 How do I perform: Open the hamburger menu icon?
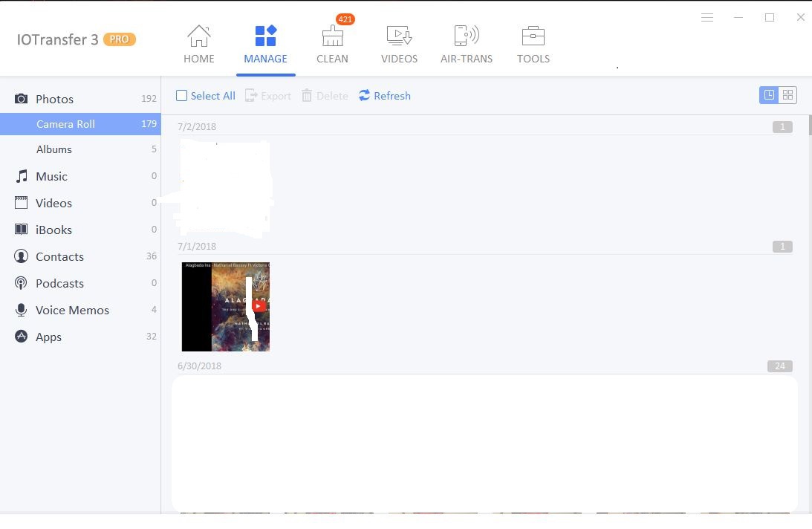pyautogui.click(x=707, y=18)
